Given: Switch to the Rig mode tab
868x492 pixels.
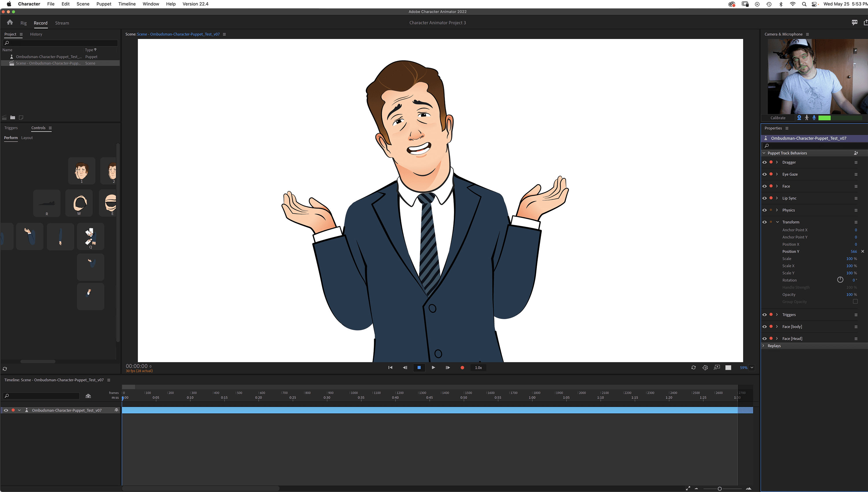Looking at the screenshot, I should pyautogui.click(x=23, y=23).
